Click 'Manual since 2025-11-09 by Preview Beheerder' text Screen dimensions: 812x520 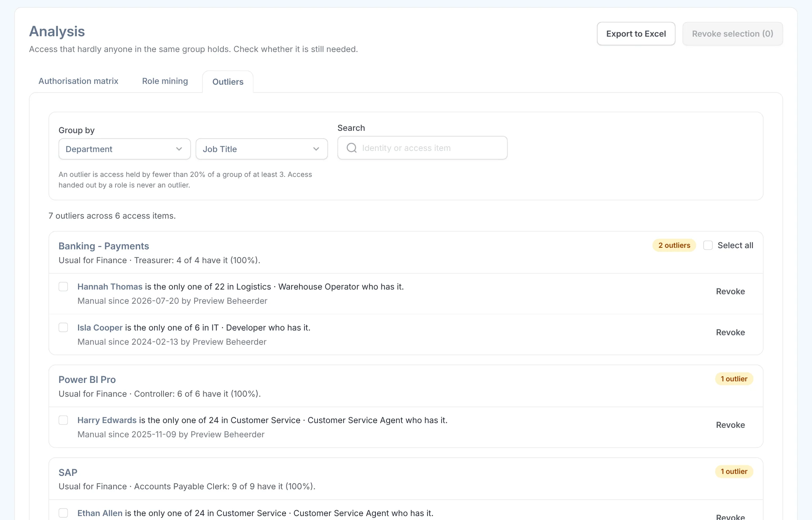pyautogui.click(x=171, y=435)
